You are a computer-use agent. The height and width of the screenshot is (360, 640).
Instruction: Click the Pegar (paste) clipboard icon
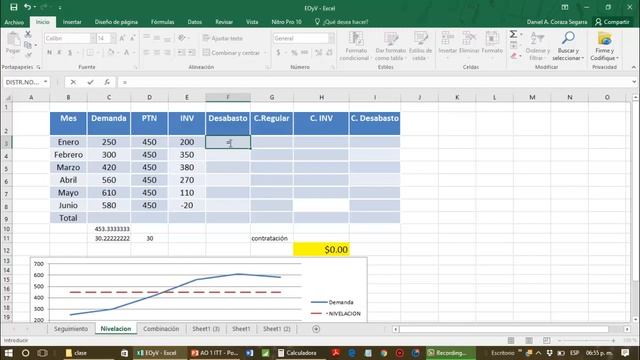click(x=13, y=40)
